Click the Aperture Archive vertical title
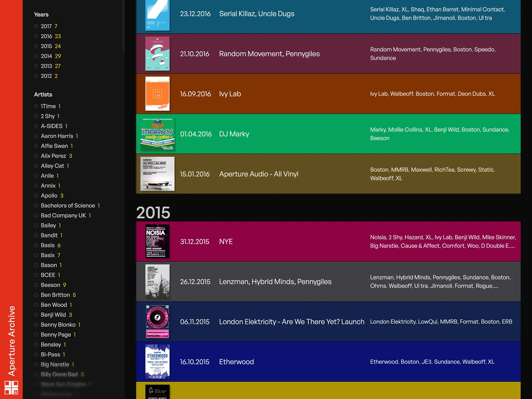Image resolution: width=532 pixels, height=399 pixels. click(x=12, y=341)
